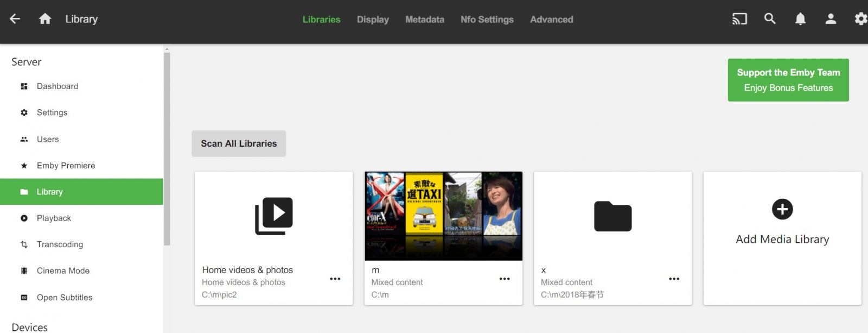Click the movie poster thumbnail of library m

tap(444, 216)
